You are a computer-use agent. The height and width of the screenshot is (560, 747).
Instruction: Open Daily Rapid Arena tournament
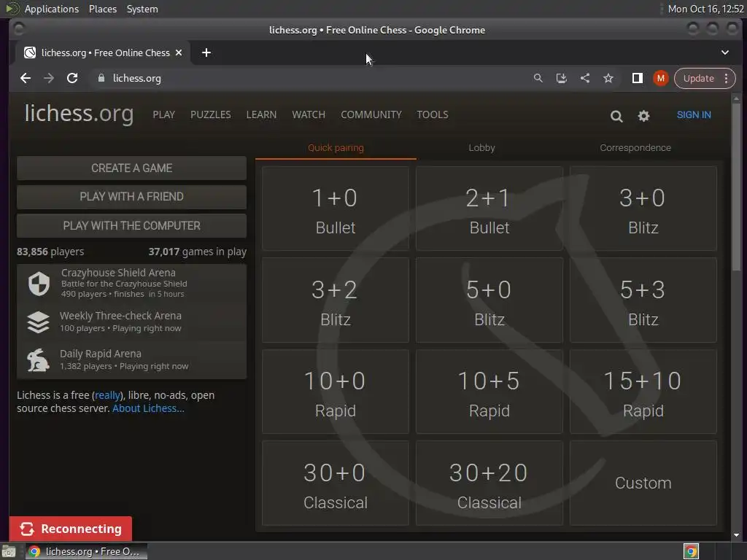131,360
